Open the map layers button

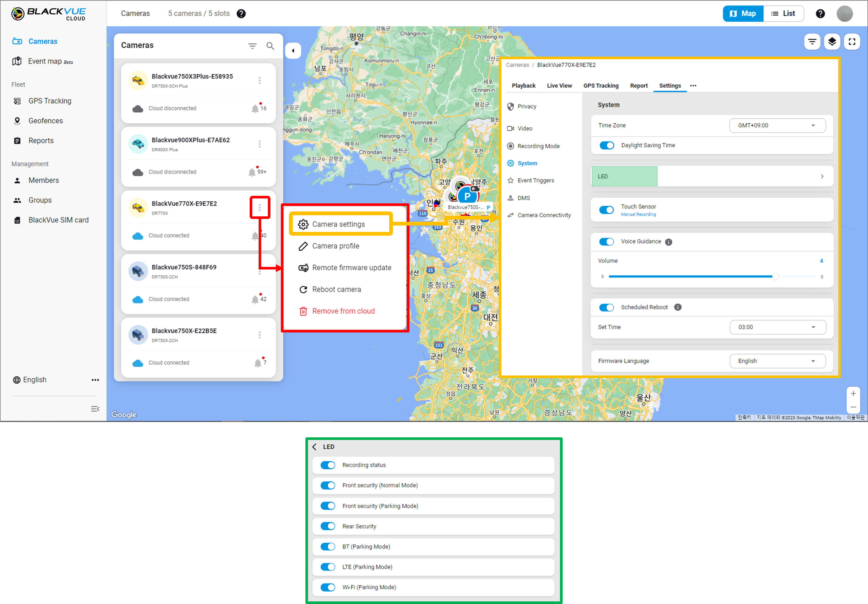pos(832,42)
